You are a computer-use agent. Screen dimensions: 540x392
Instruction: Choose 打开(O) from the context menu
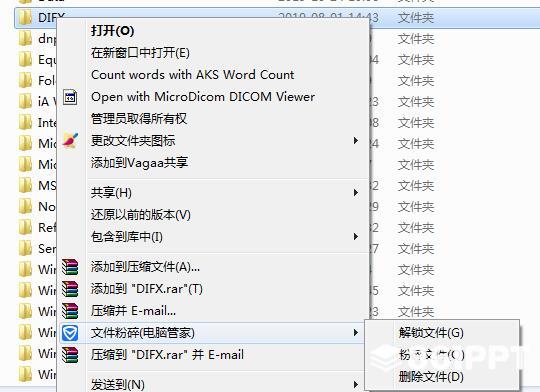pyautogui.click(x=113, y=31)
